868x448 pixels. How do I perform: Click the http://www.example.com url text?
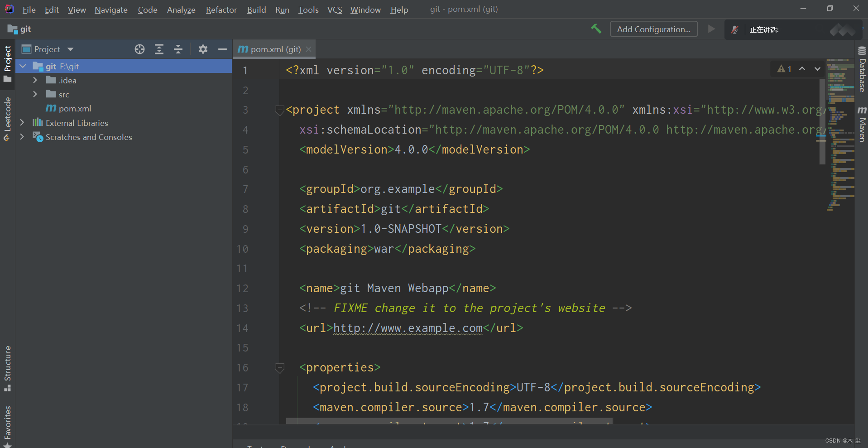(408, 328)
